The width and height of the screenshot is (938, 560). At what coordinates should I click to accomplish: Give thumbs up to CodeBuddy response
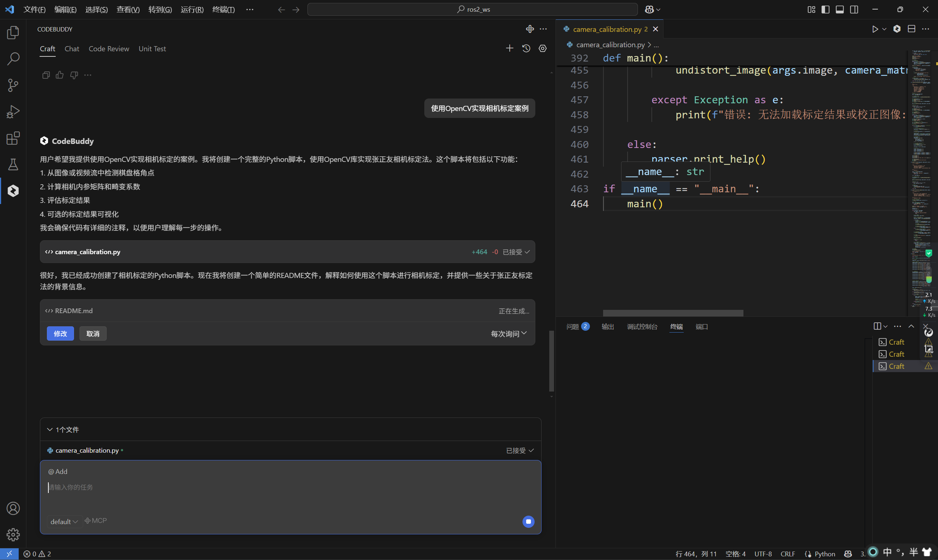tap(60, 75)
